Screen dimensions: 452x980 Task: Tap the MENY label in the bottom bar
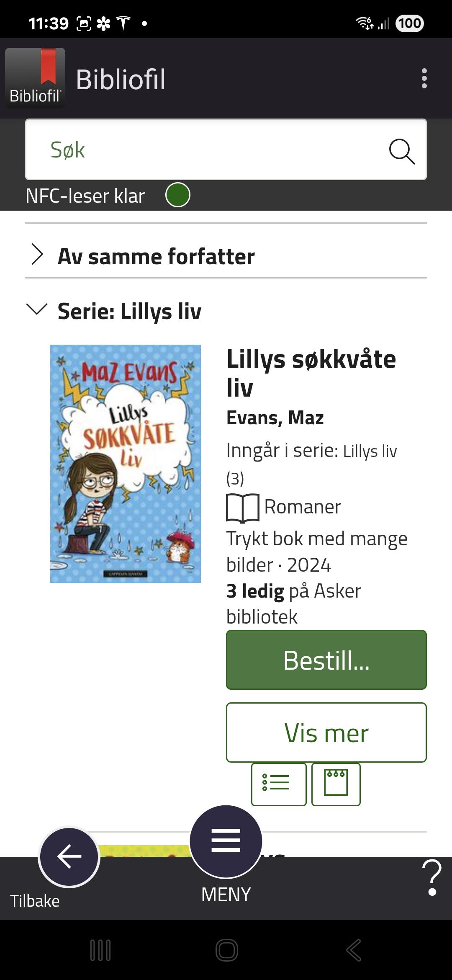(226, 895)
